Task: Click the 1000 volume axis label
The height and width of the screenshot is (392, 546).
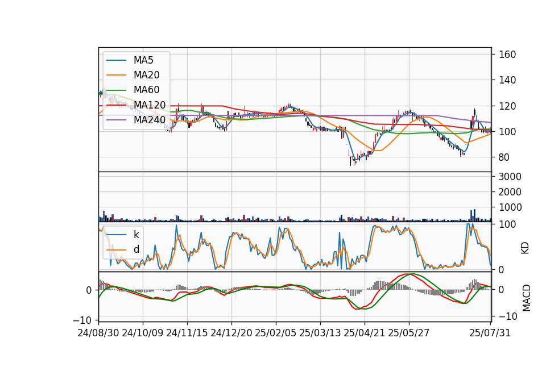Action: [510, 207]
